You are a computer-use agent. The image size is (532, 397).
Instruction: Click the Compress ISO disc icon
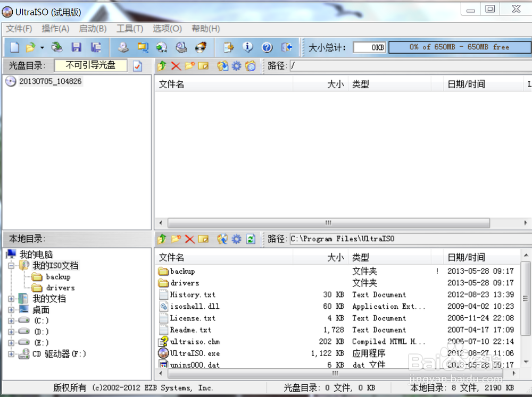[x=162, y=47]
